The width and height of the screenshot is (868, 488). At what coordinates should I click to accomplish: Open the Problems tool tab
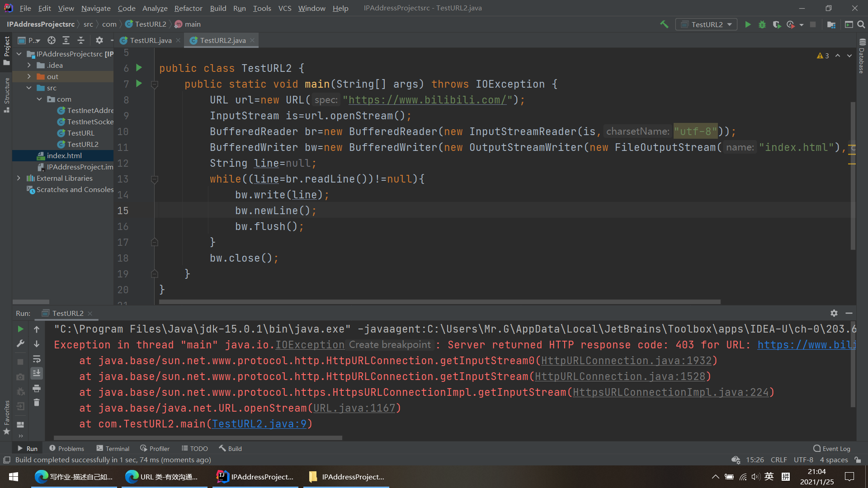coord(67,448)
